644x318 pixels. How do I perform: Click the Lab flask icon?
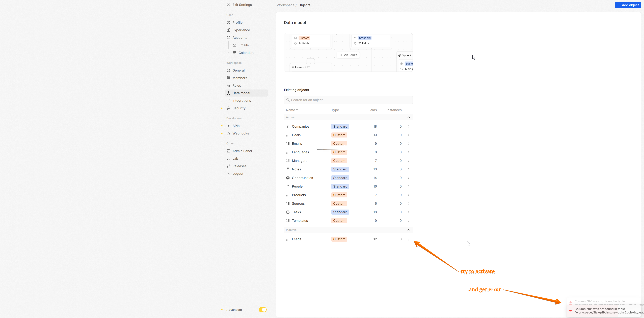pyautogui.click(x=228, y=159)
